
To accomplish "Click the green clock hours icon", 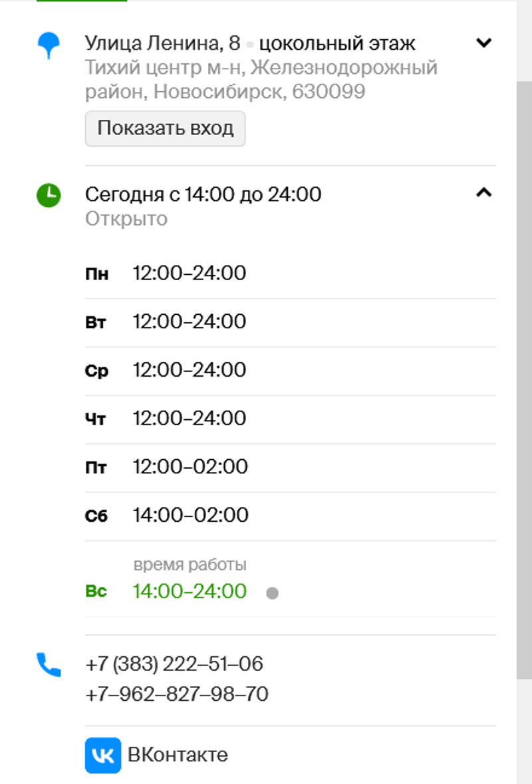I will 49,195.
